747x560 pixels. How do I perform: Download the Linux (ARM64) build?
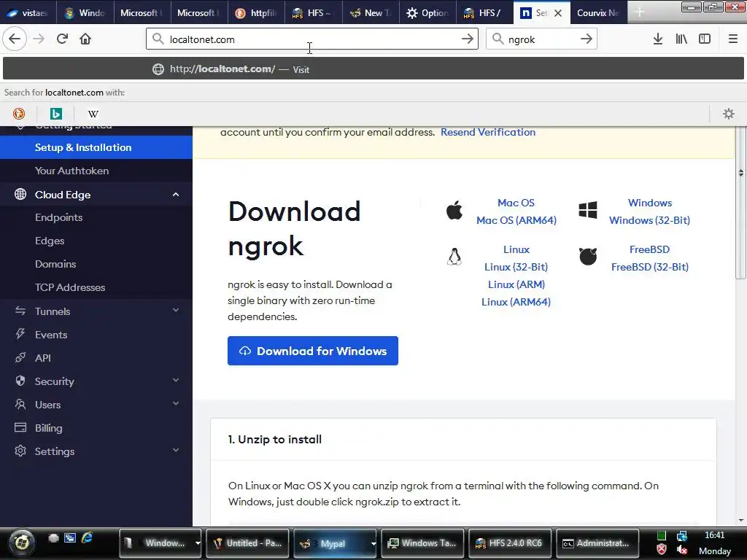516,302
